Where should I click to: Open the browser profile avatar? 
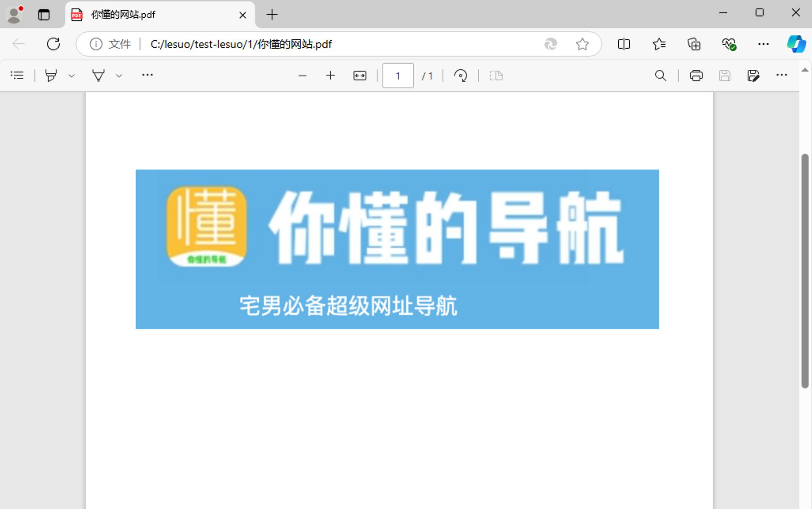[15, 15]
